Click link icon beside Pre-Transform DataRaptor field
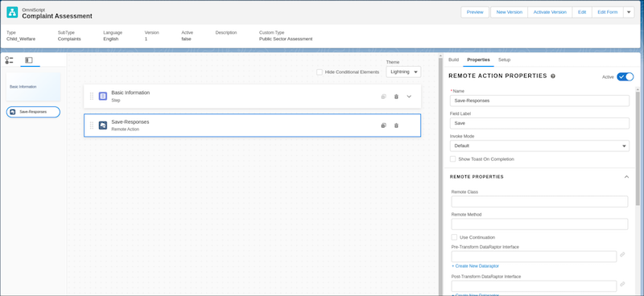Image resolution: width=644 pixels, height=296 pixels. click(622, 254)
